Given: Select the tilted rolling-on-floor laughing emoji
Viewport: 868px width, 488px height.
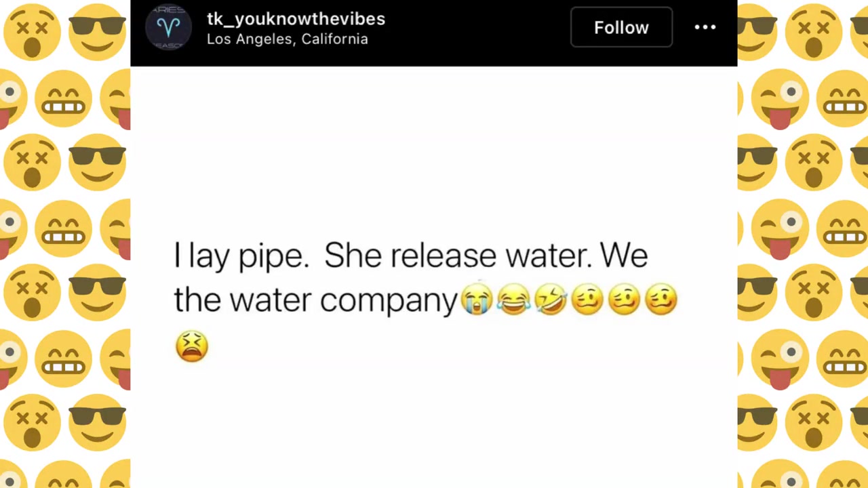Looking at the screenshot, I should point(550,300).
